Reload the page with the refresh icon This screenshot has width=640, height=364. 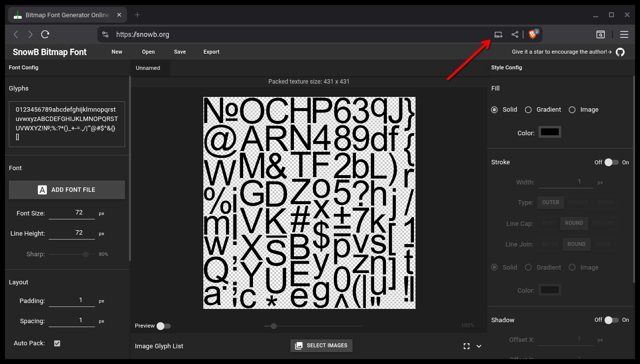coord(45,34)
